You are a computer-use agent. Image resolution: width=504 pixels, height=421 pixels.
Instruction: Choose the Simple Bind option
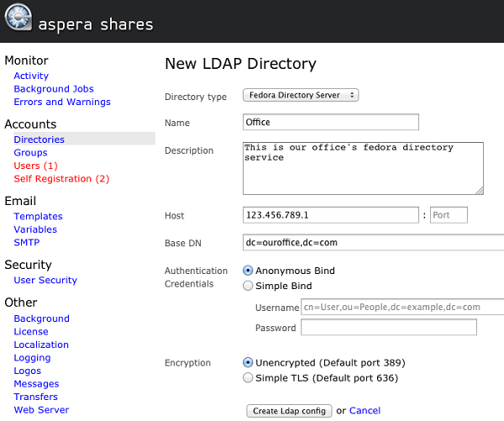[x=248, y=286]
